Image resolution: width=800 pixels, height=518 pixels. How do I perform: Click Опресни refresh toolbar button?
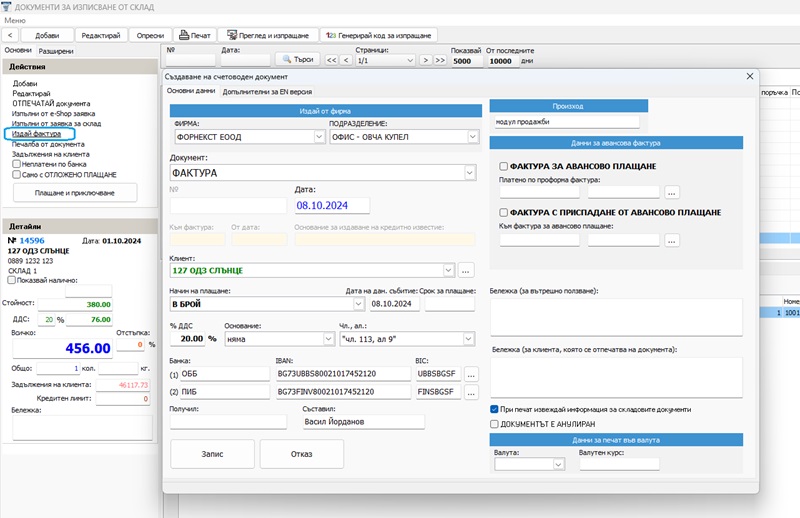[150, 35]
